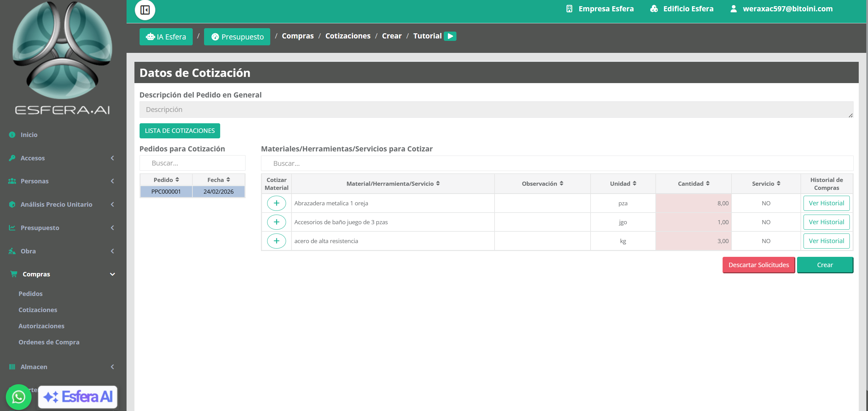The height and width of the screenshot is (411, 868).
Task: Open Autorizaciones submenu item
Action: 41,326
